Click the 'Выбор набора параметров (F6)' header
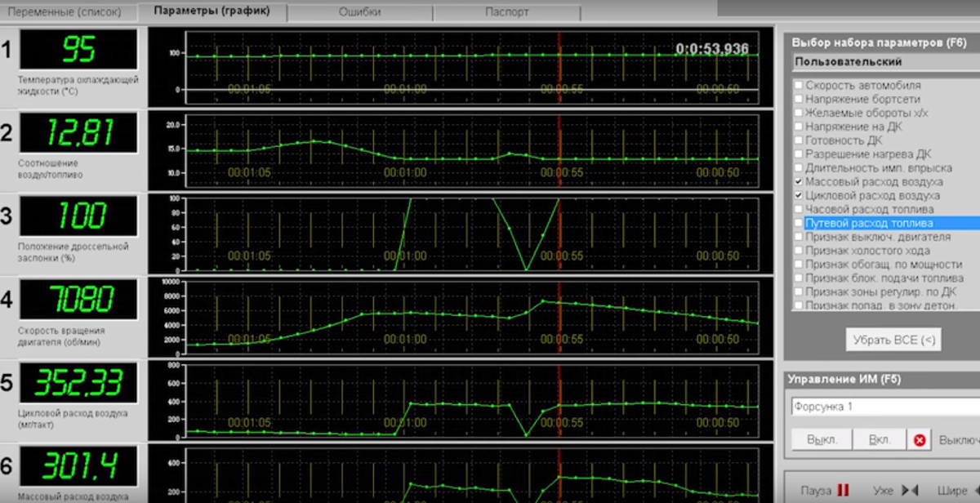Screen dimensions: 980x503 coord(879,42)
